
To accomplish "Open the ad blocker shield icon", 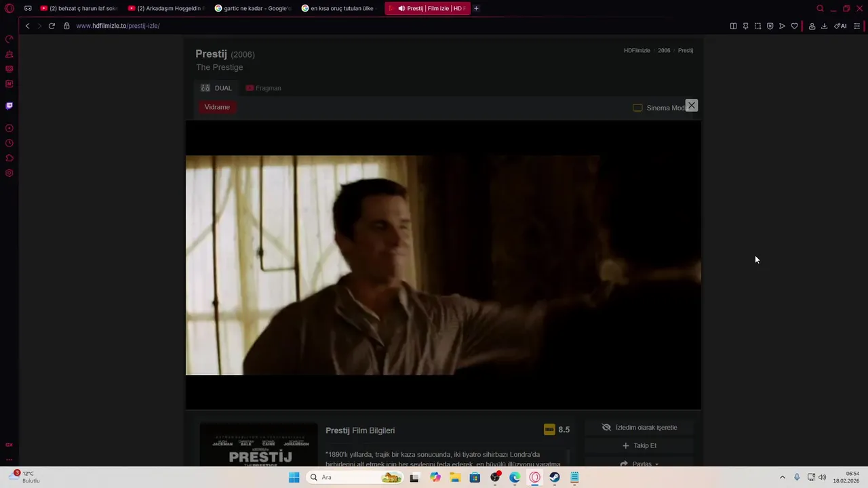I will [770, 26].
